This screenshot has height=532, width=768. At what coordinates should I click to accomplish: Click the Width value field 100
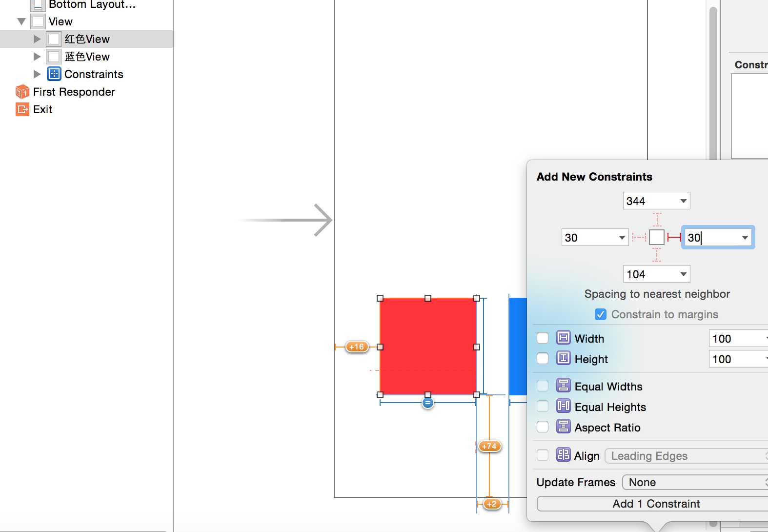pos(738,338)
